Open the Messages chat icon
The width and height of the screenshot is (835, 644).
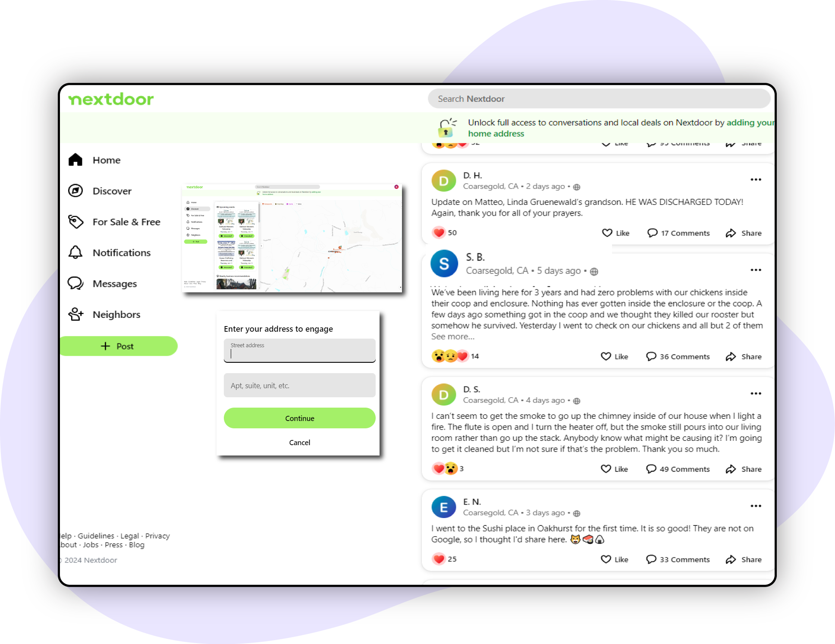tap(76, 283)
